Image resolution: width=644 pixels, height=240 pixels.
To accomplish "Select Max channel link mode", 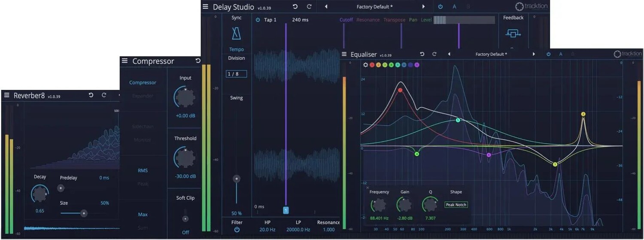I will tap(143, 215).
